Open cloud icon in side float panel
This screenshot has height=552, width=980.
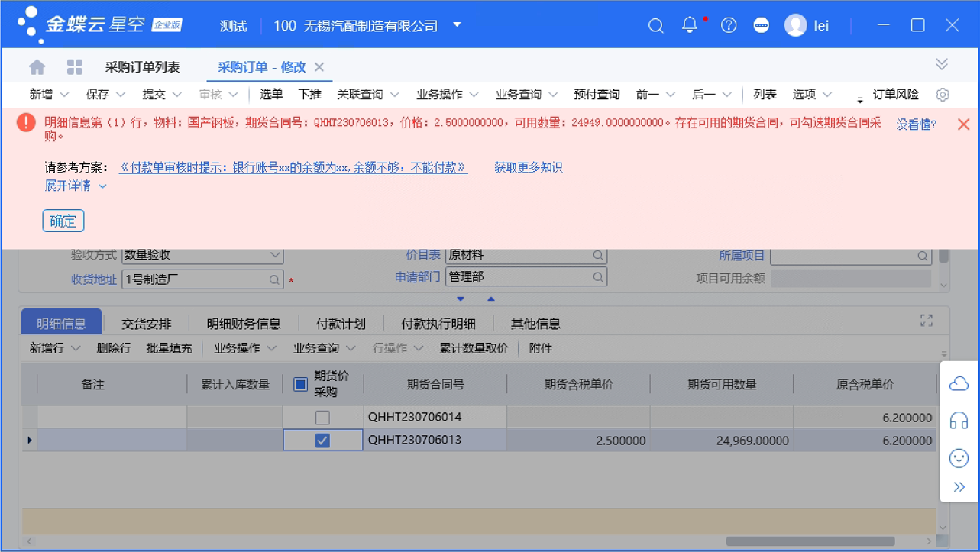(959, 384)
